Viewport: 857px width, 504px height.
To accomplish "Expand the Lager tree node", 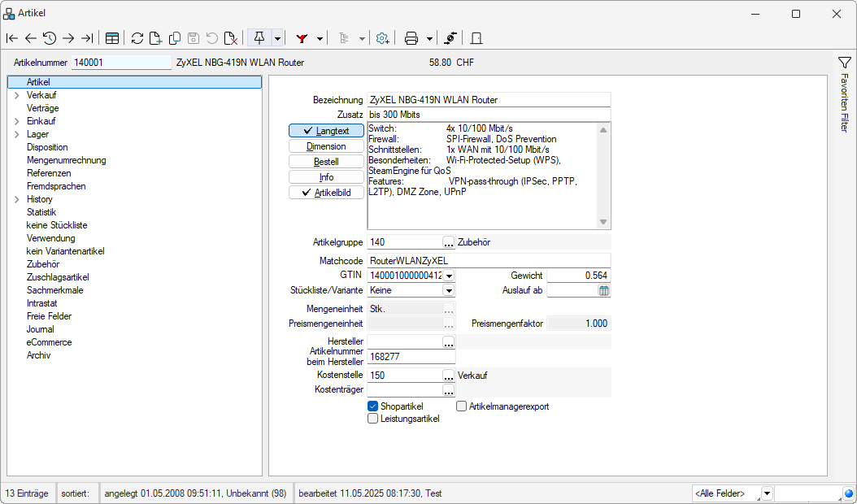I will tap(17, 134).
